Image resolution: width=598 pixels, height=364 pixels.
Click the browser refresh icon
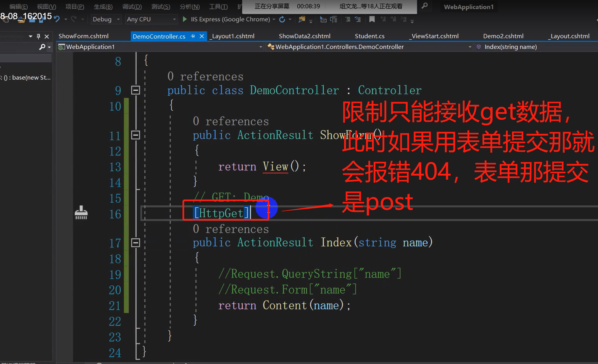point(282,19)
